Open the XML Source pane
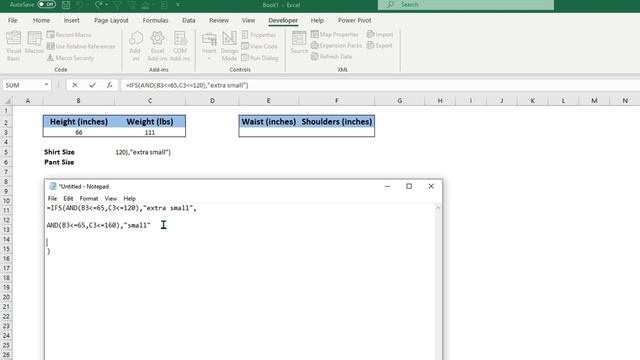Viewport: 640px width, 360px height. click(299, 42)
